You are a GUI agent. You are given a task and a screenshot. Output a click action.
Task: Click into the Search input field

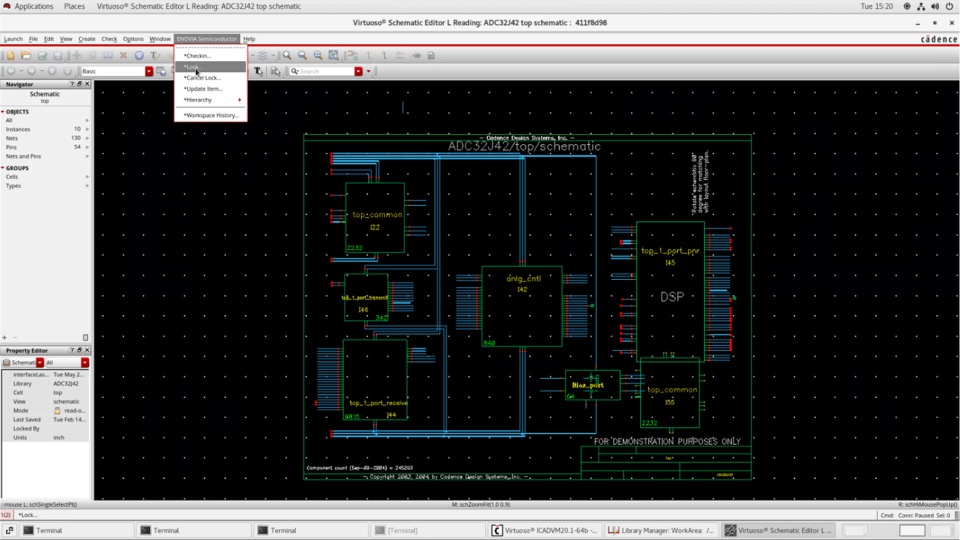point(326,72)
